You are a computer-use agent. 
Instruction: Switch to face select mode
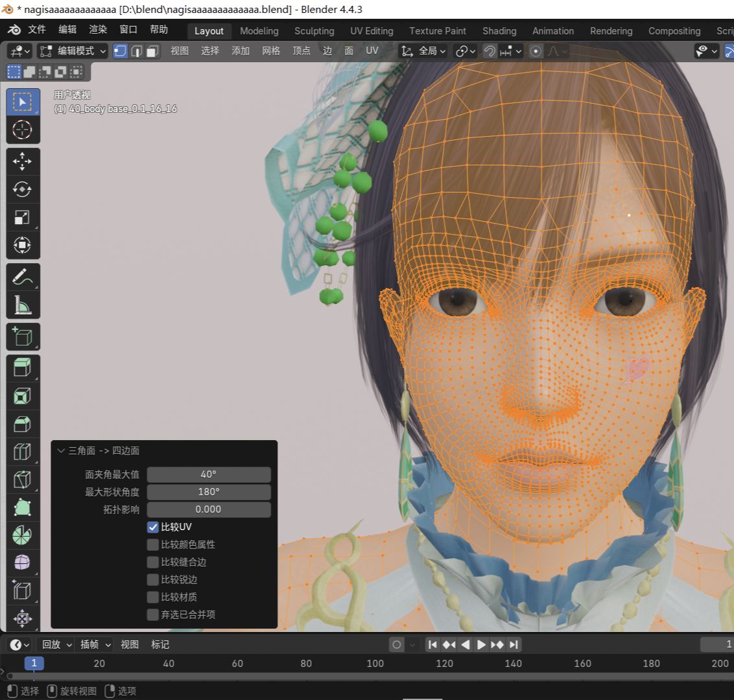coord(153,51)
